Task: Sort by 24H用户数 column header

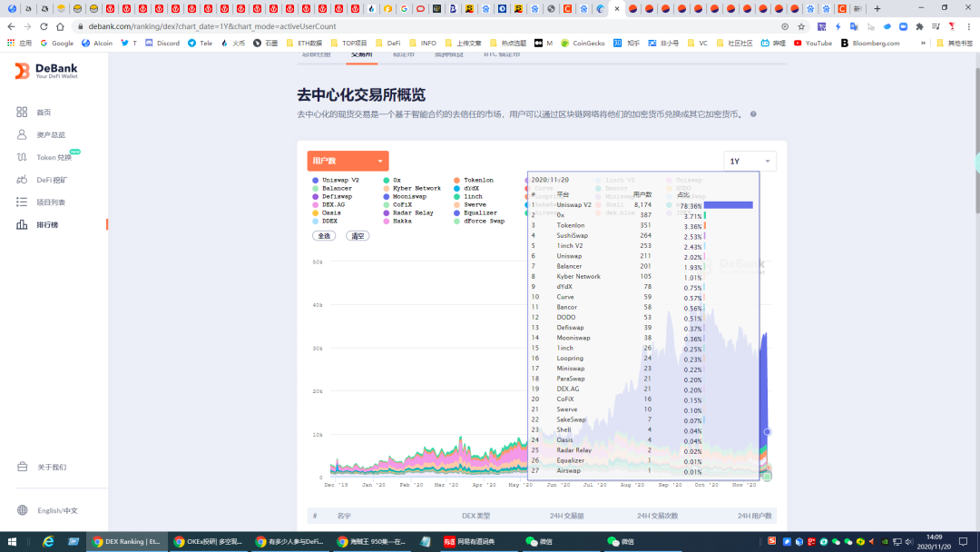Action: (754, 516)
